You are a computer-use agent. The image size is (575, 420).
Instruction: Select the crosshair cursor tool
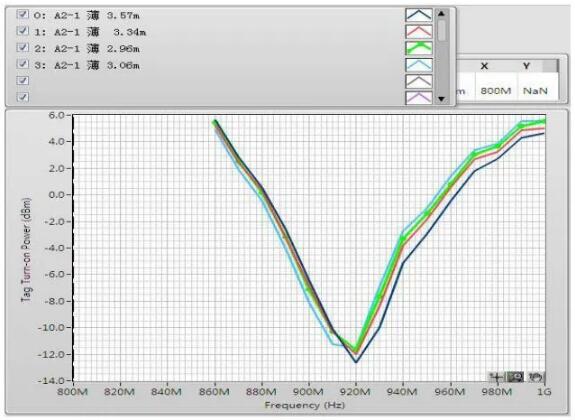pyautogui.click(x=497, y=377)
